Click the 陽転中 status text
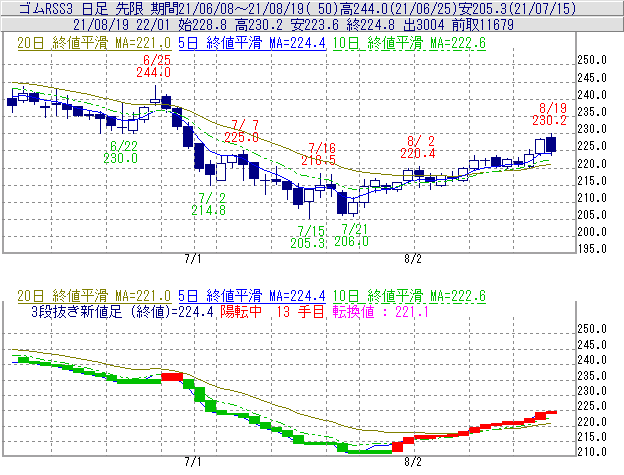The image size is (624, 475). click(241, 312)
